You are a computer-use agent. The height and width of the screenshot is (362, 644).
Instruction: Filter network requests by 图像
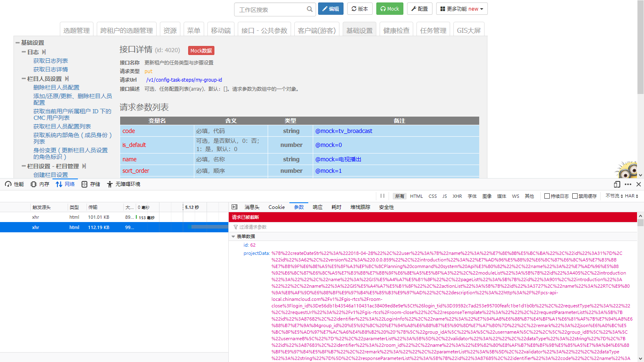coord(487,196)
